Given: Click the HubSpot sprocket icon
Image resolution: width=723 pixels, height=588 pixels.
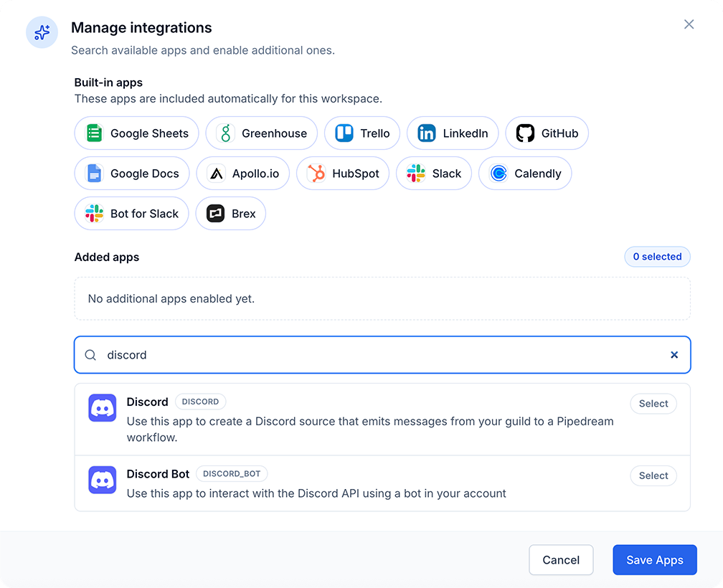Looking at the screenshot, I should [316, 174].
